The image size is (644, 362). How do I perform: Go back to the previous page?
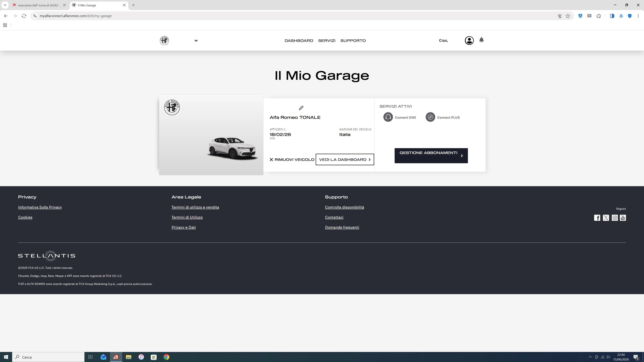(x=6, y=16)
